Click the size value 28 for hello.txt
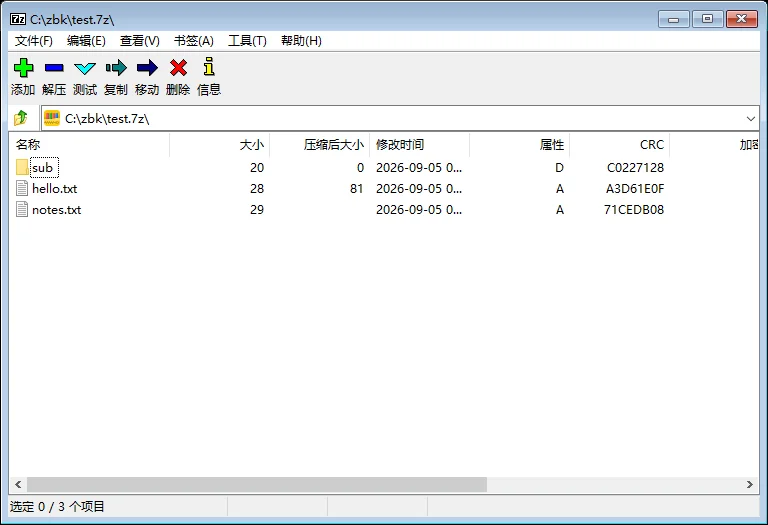 tap(257, 189)
